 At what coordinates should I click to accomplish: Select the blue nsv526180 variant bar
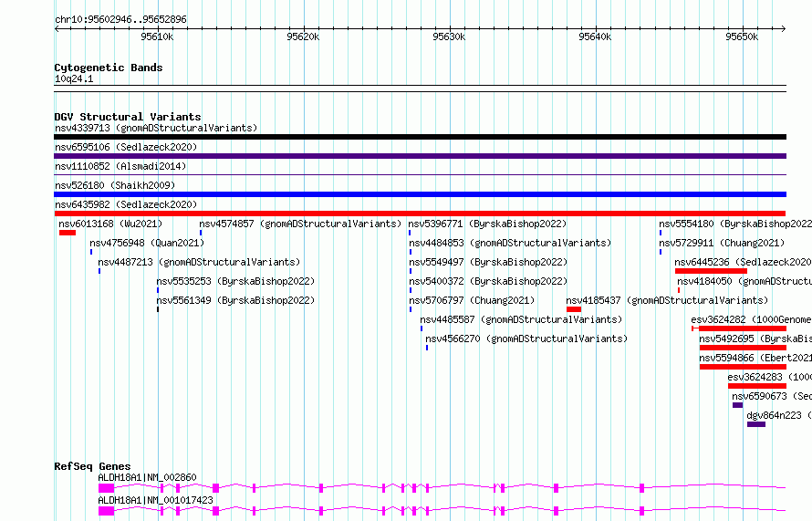420,194
